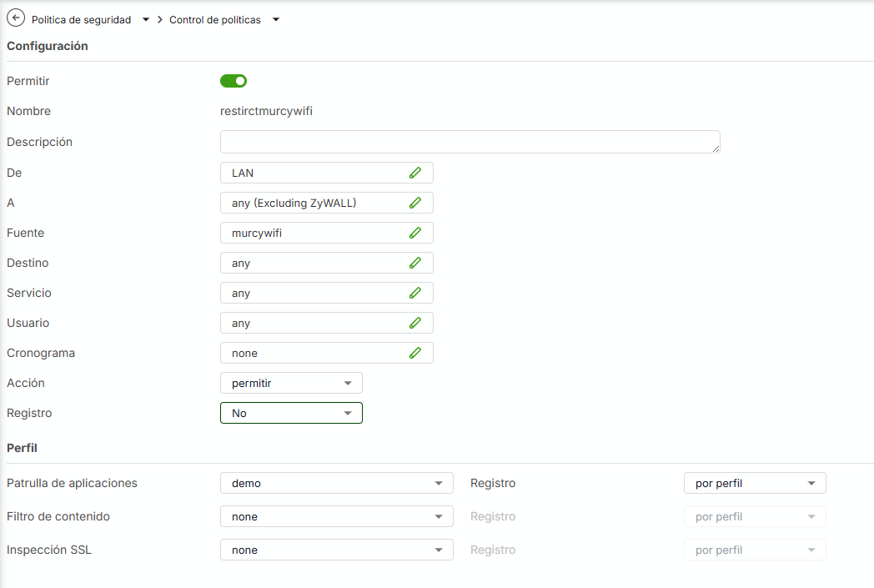The image size is (874, 588).
Task: Open the Filtro de contenido dropdown
Action: [336, 516]
